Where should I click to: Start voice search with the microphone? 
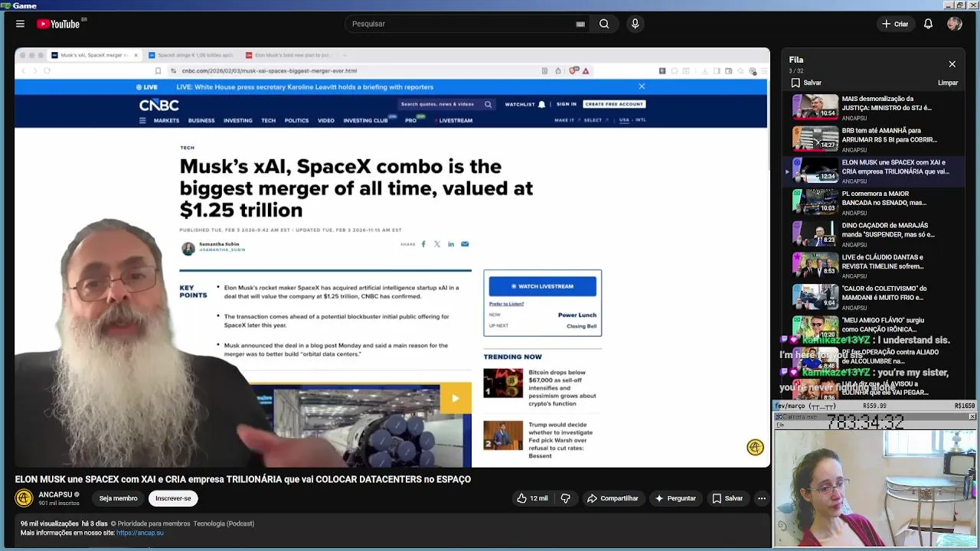[635, 24]
